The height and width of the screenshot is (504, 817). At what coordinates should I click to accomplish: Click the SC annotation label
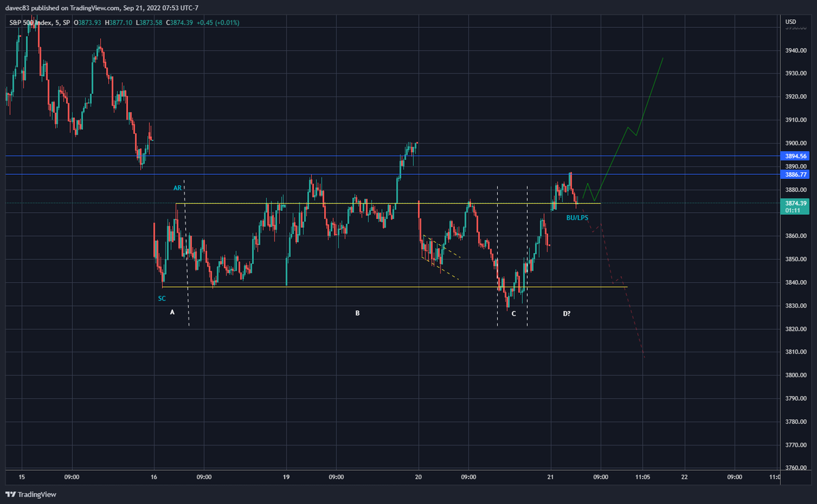coord(161,298)
